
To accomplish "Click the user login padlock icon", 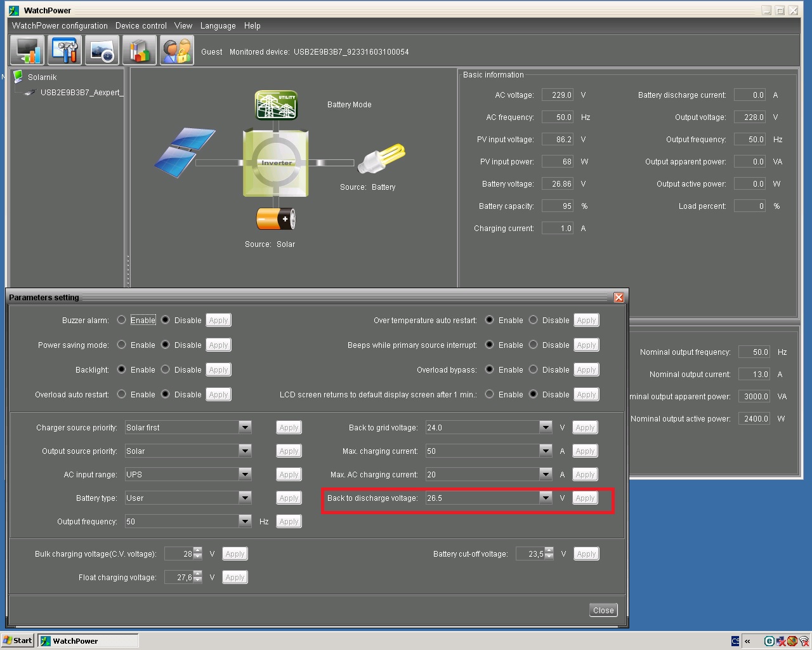I will click(176, 50).
